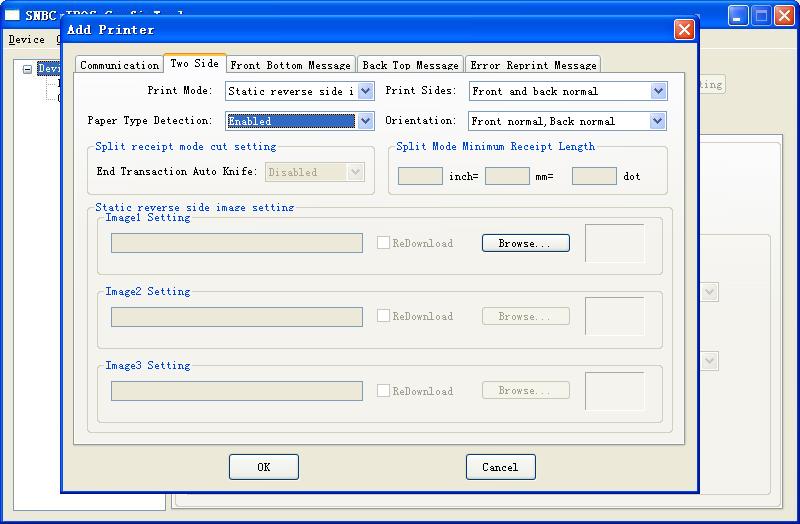The width and height of the screenshot is (800, 524).
Task: Maximize the SNBC main window
Action: [x=761, y=15]
